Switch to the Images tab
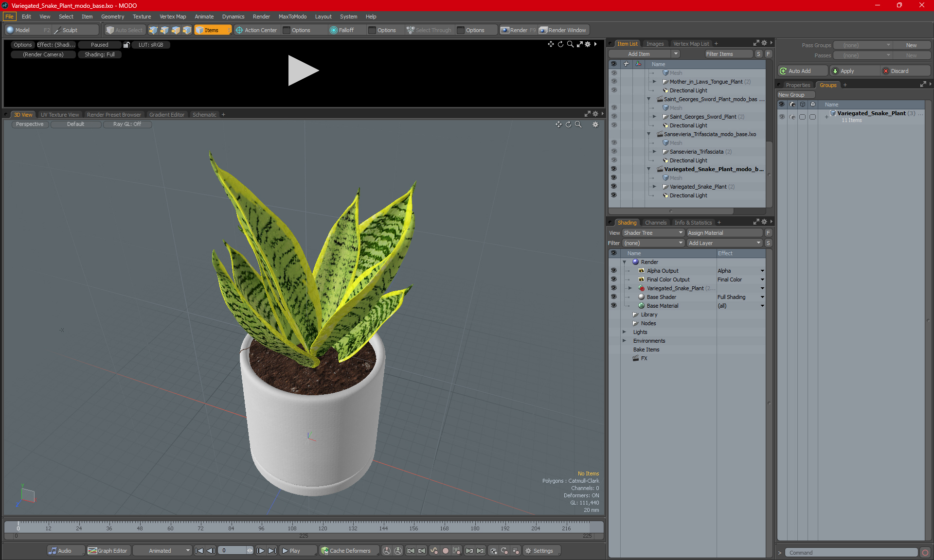This screenshot has height=560, width=934. [655, 44]
